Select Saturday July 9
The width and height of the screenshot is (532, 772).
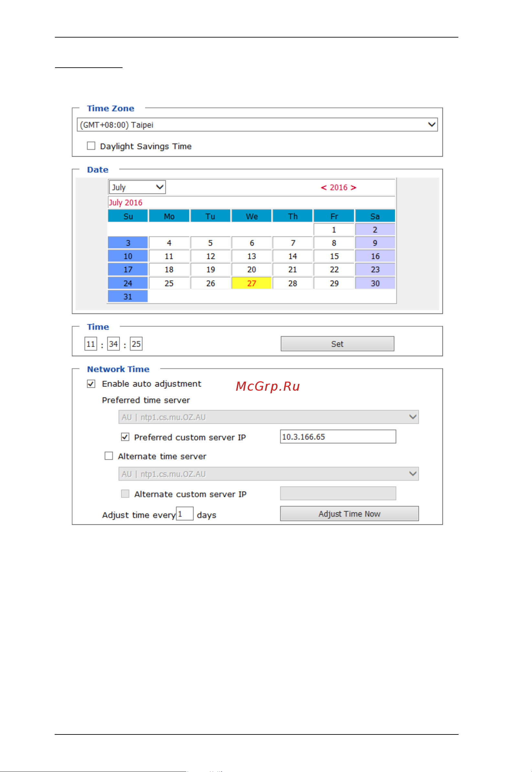click(x=375, y=243)
